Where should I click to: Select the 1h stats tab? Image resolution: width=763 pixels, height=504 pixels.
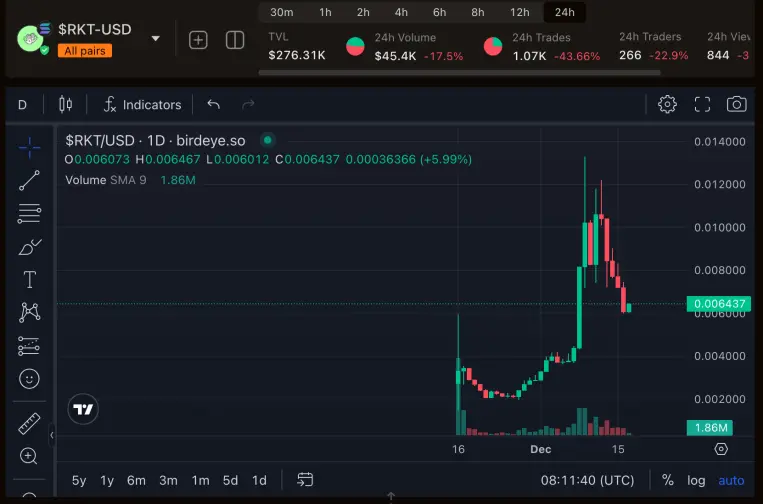click(x=326, y=12)
